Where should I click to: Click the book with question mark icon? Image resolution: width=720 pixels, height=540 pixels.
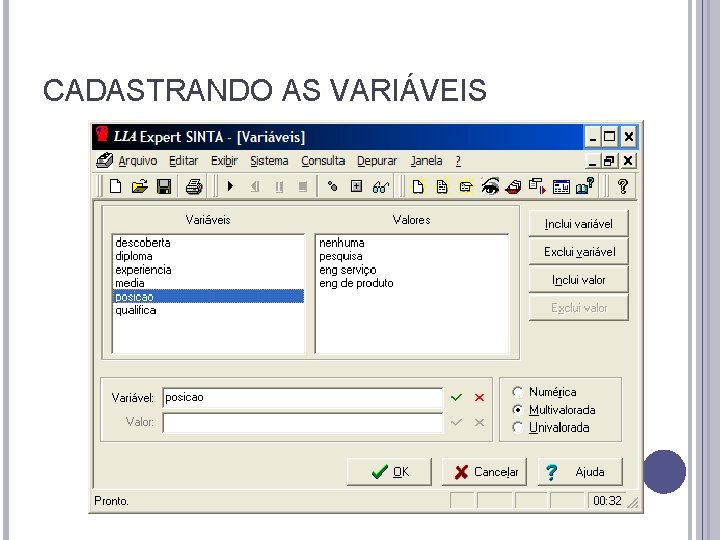[585, 186]
